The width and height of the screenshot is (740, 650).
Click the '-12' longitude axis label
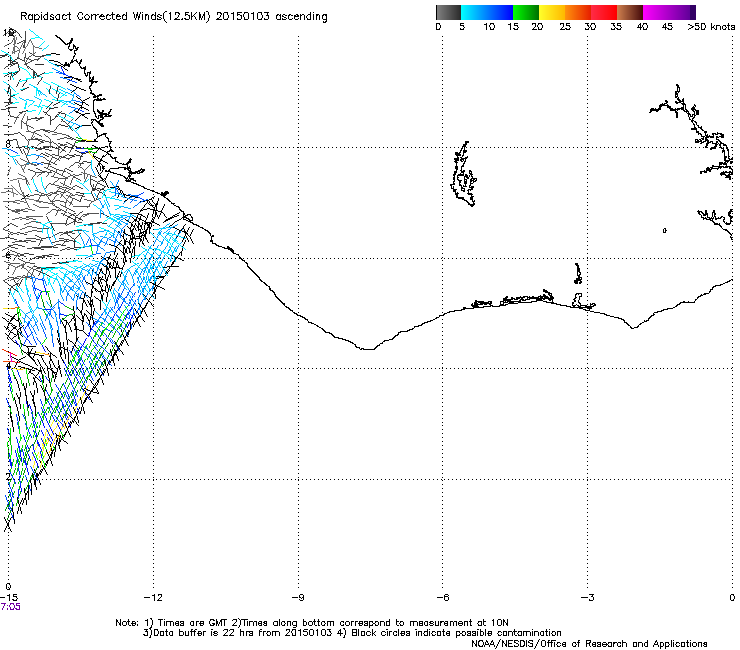tap(153, 598)
